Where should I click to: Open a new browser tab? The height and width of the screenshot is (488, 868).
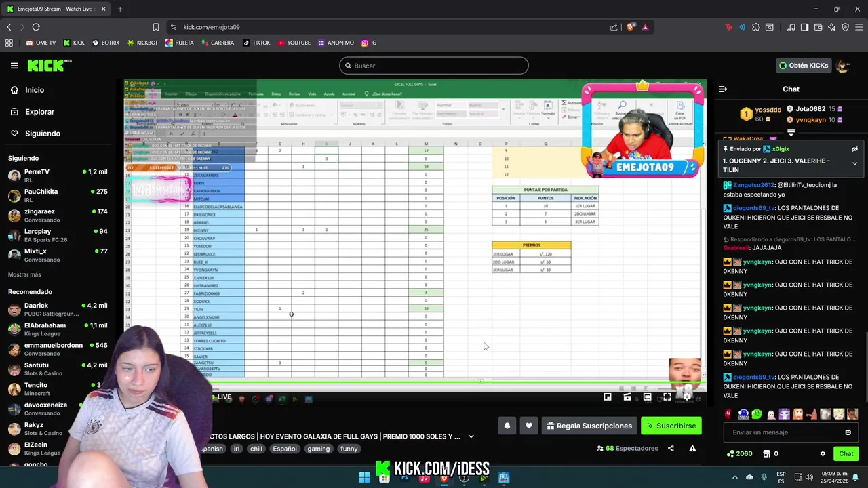click(120, 9)
